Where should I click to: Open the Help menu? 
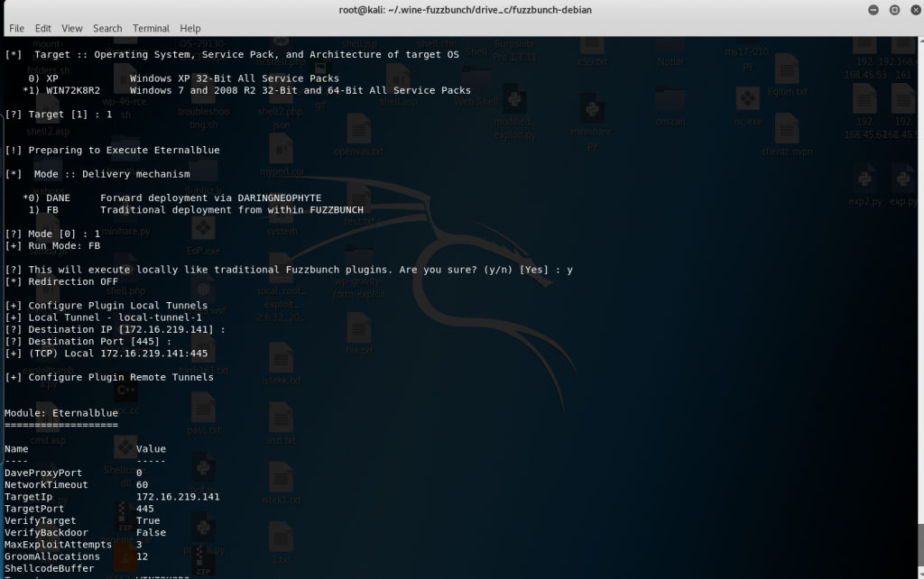[190, 28]
